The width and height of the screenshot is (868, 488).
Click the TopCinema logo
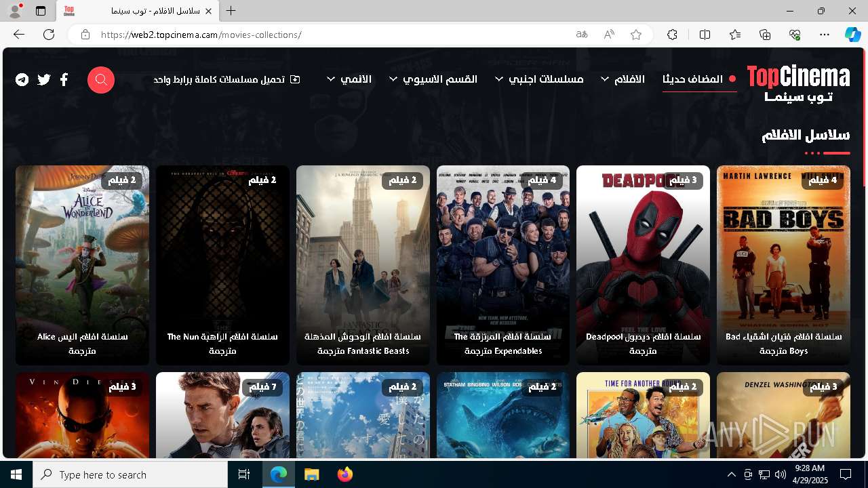[798, 84]
